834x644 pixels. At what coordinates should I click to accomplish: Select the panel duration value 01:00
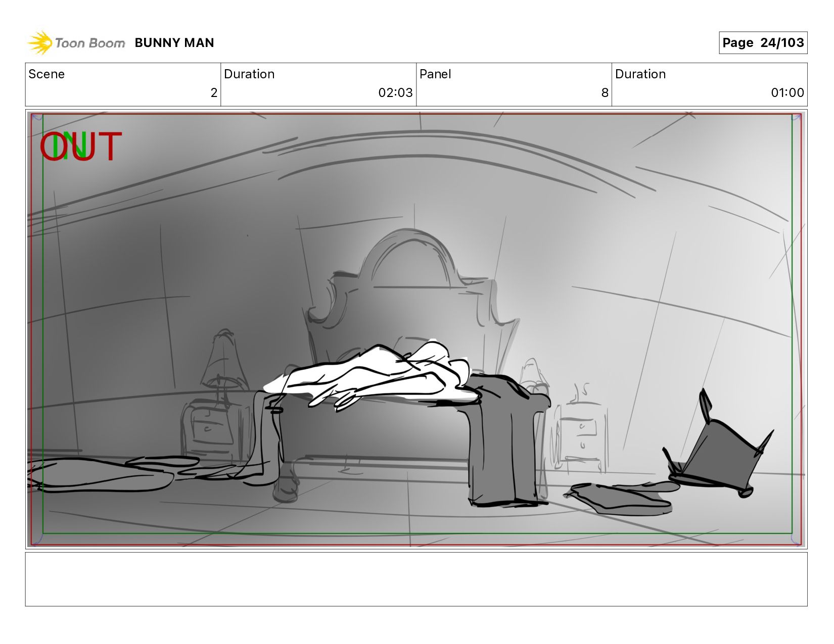[787, 93]
